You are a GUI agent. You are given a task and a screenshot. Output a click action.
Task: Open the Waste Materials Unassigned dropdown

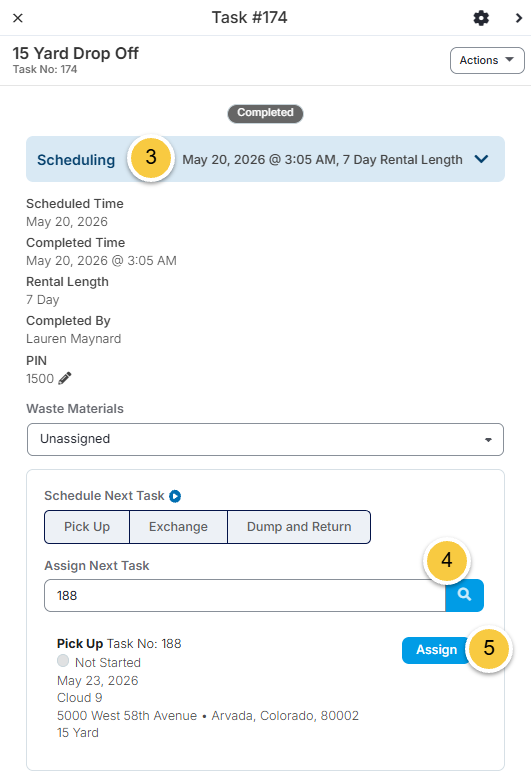[266, 439]
